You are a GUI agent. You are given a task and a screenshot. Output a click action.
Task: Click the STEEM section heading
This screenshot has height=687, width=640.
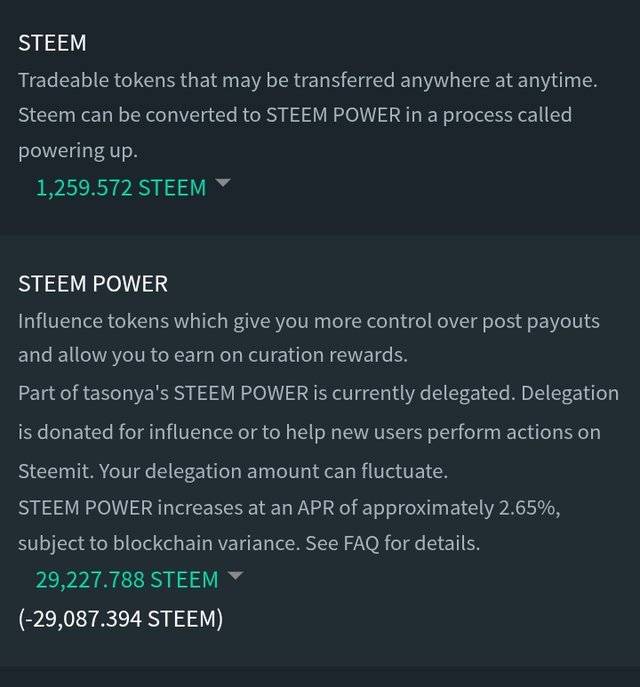point(52,43)
